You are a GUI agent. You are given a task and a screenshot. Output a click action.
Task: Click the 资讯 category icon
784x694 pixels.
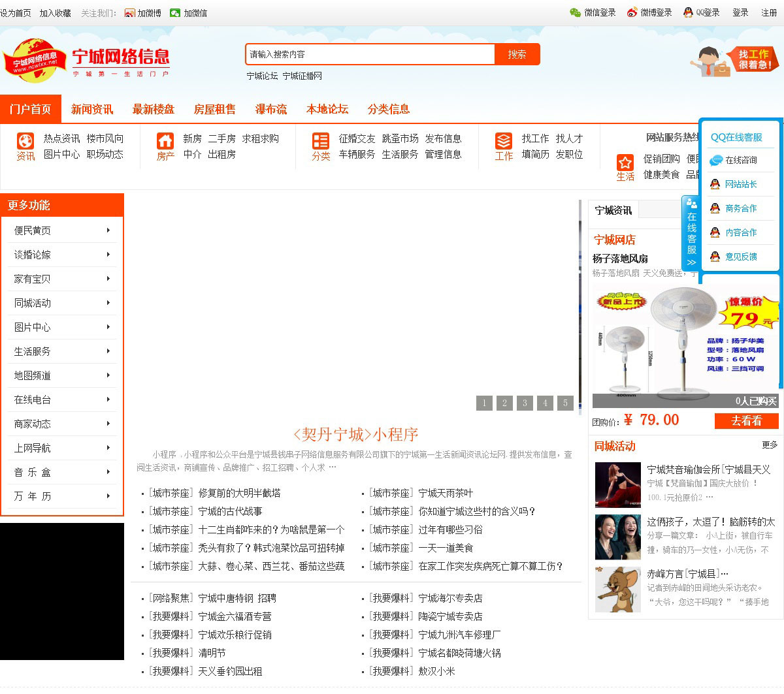point(25,141)
